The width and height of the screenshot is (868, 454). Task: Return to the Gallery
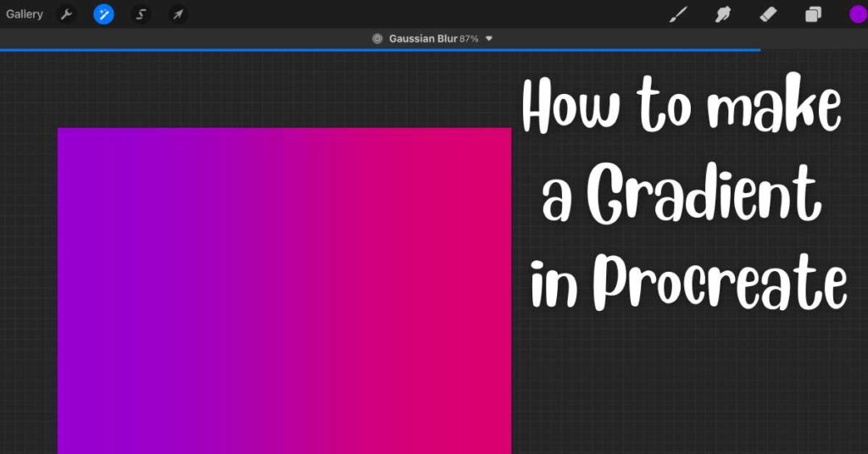point(25,14)
